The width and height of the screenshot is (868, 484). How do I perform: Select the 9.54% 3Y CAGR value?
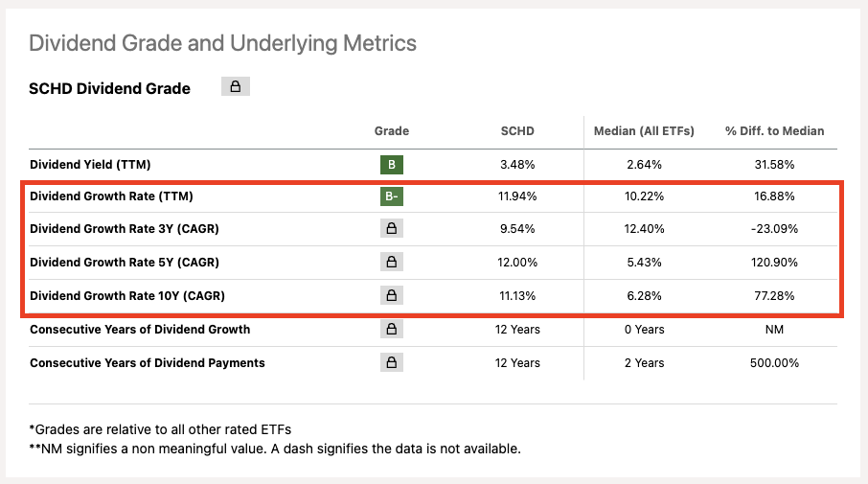[x=517, y=229]
